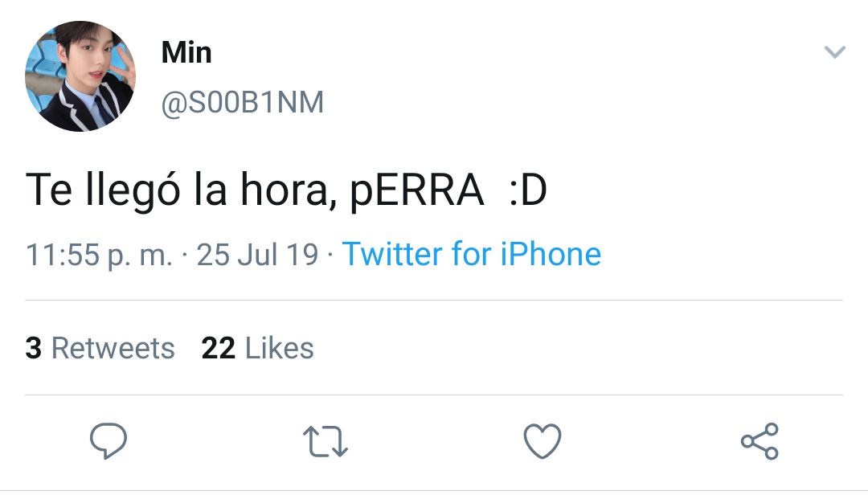Image resolution: width=868 pixels, height=495 pixels.
Task: Click the word Retweets label
Action: tap(113, 348)
